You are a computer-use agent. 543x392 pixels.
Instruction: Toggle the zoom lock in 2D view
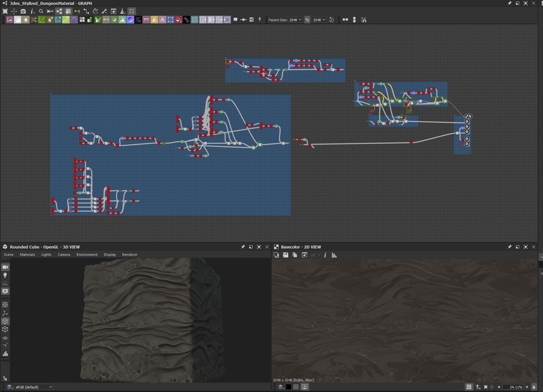tap(534, 387)
